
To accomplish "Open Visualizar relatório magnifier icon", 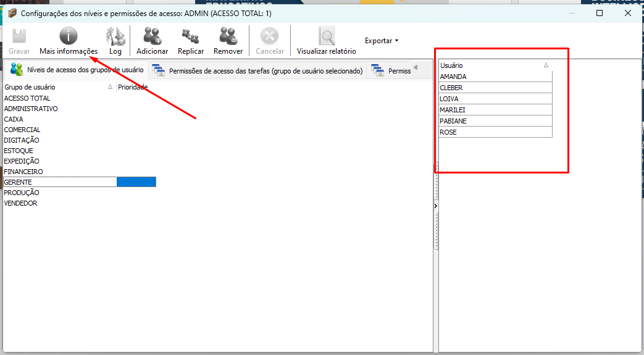I will (x=327, y=36).
